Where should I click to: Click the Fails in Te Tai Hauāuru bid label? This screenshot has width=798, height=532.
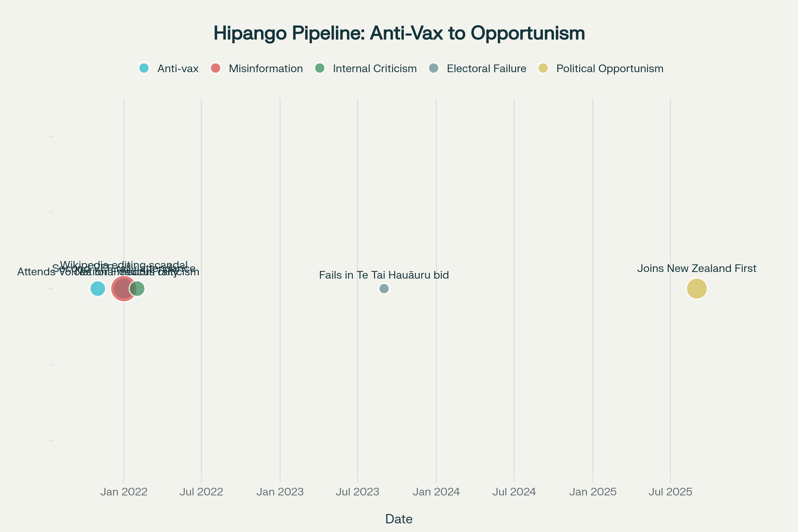384,275
